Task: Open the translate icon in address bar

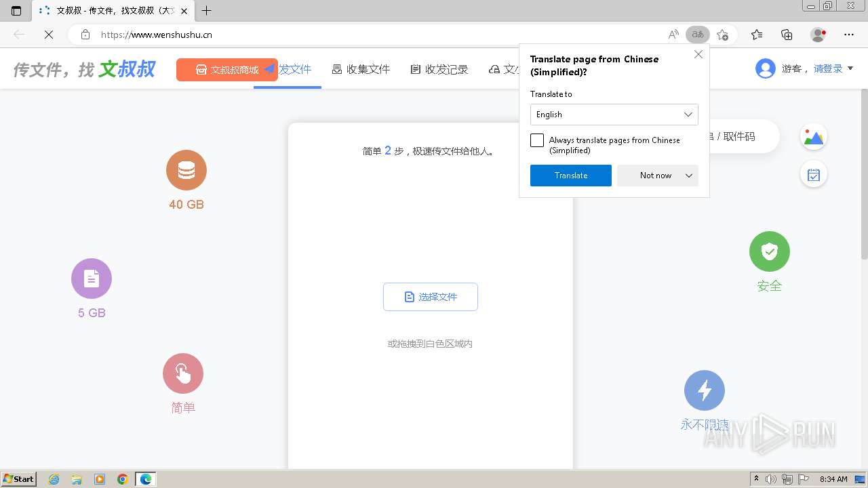Action: (x=698, y=35)
